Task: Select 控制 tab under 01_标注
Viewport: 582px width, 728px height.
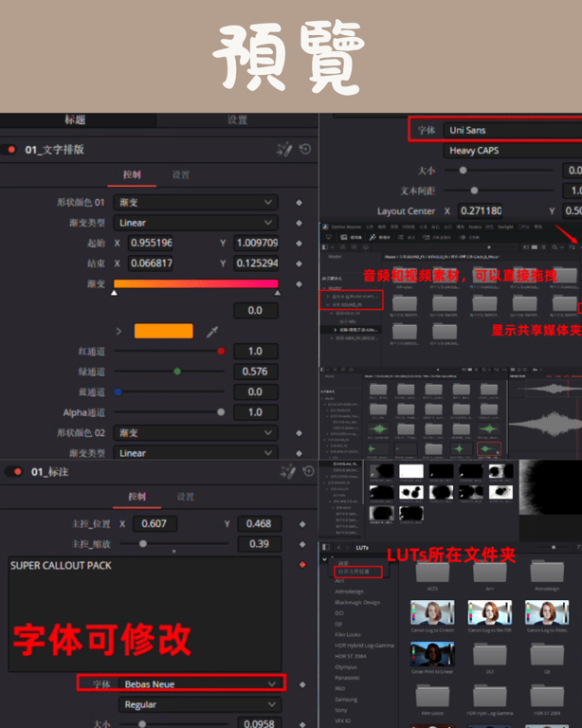Action: tap(136, 497)
